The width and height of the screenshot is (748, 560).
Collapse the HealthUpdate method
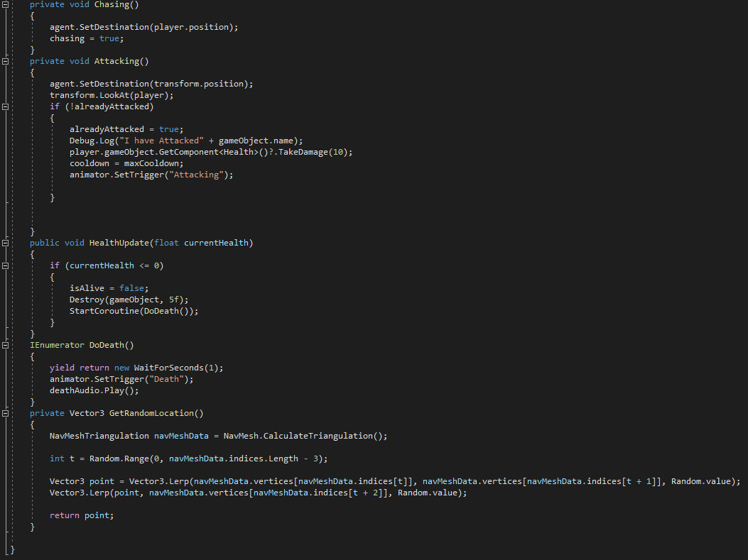(x=6, y=243)
